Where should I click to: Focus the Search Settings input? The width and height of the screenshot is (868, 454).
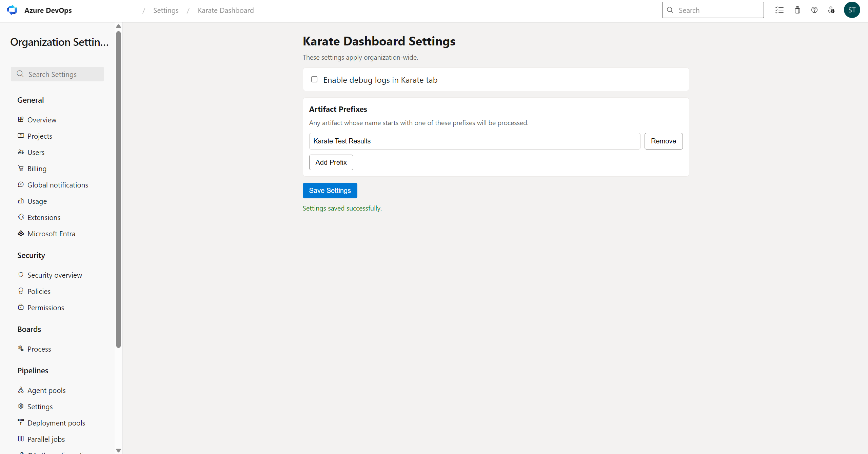pos(57,74)
